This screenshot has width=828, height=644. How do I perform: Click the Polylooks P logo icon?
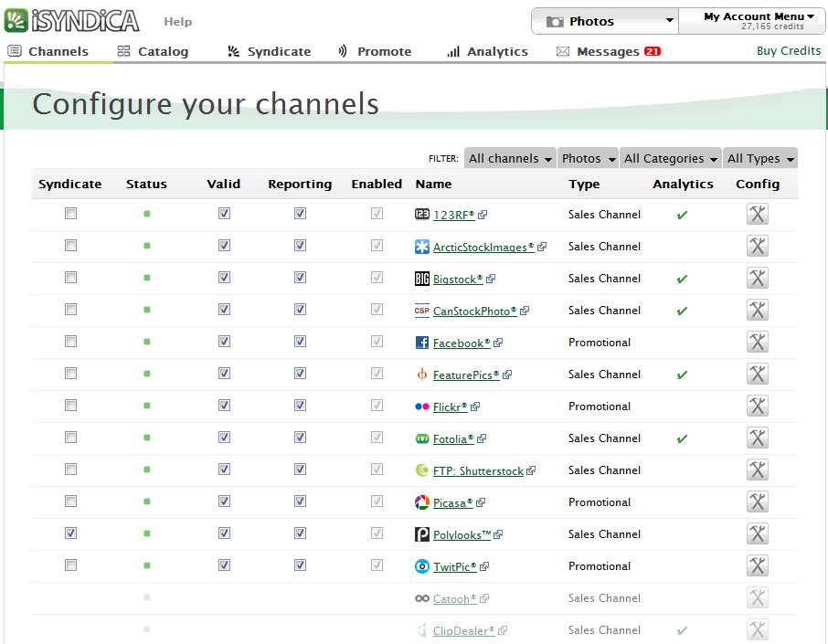point(422,534)
